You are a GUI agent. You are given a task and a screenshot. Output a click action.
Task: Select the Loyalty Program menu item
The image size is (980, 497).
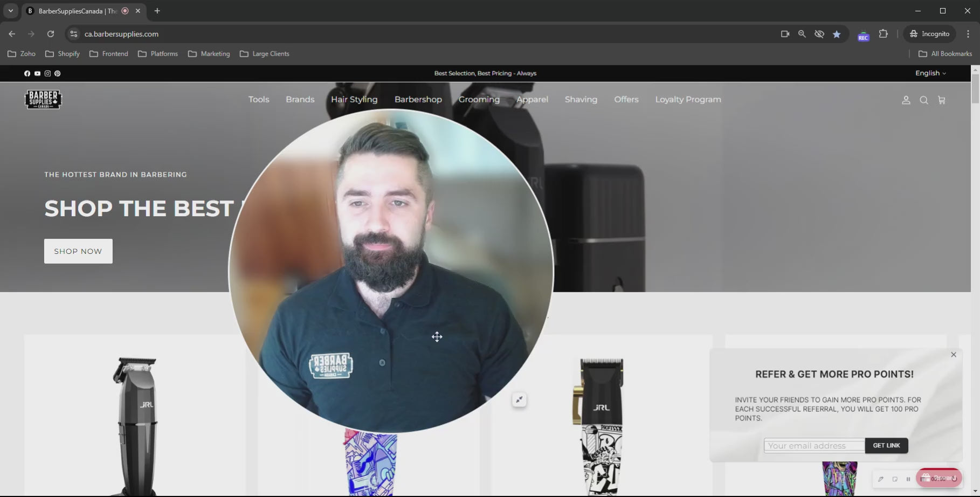point(688,100)
